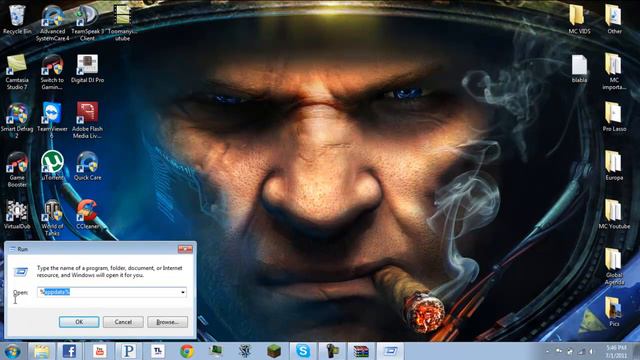This screenshot has height=360, width=640.
Task: Close the Run dialog window
Action: (185, 249)
